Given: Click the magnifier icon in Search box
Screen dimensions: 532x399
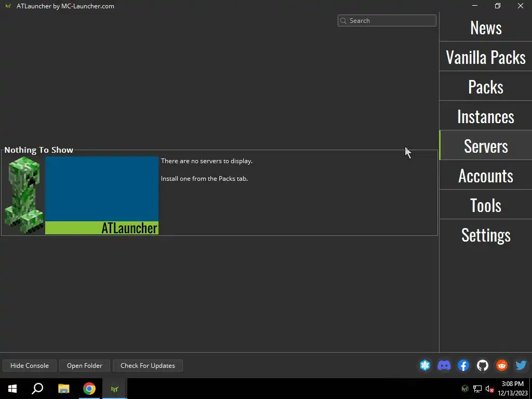Looking at the screenshot, I should click(x=343, y=21).
